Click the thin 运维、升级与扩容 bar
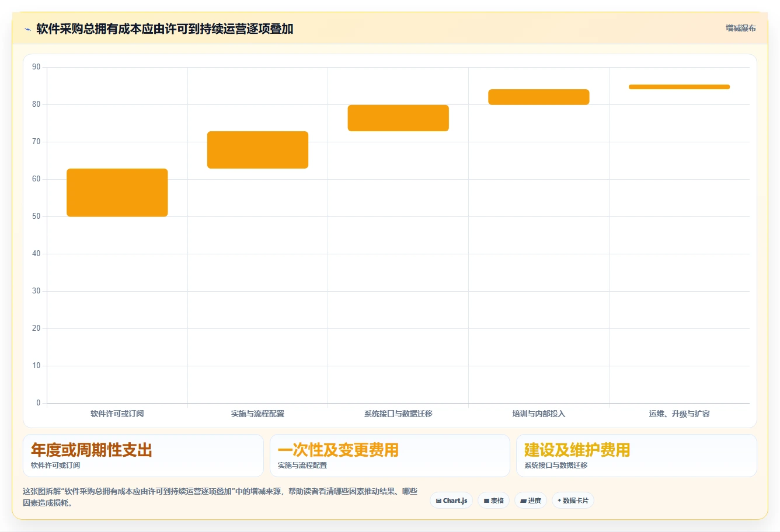Screen dimensions: 780x532 (x=679, y=87)
